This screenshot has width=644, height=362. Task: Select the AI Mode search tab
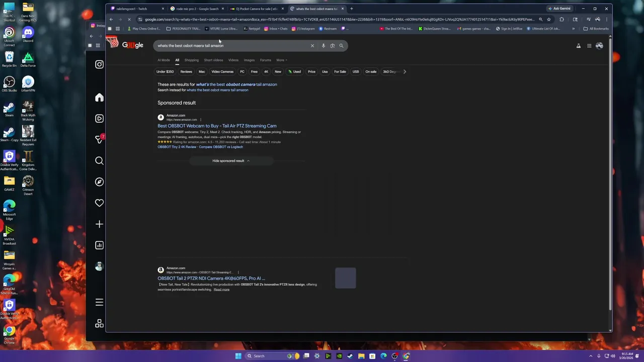164,60
